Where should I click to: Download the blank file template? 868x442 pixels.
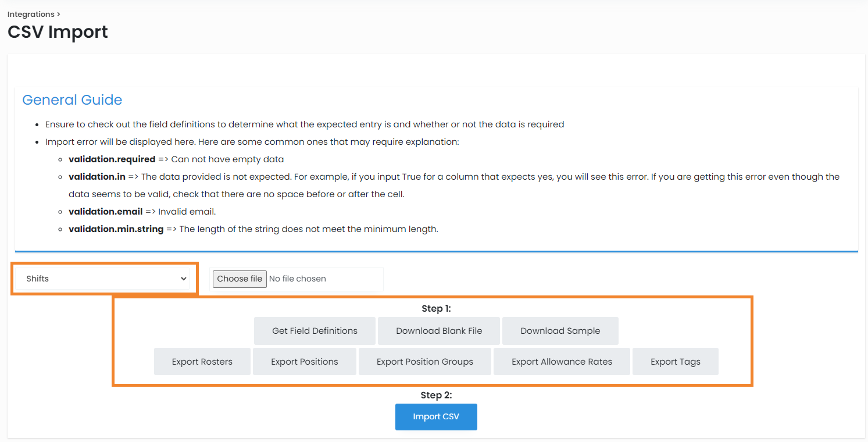439,331
